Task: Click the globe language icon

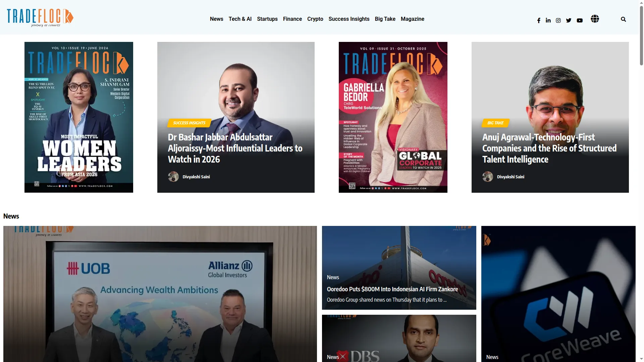Action: (x=595, y=19)
